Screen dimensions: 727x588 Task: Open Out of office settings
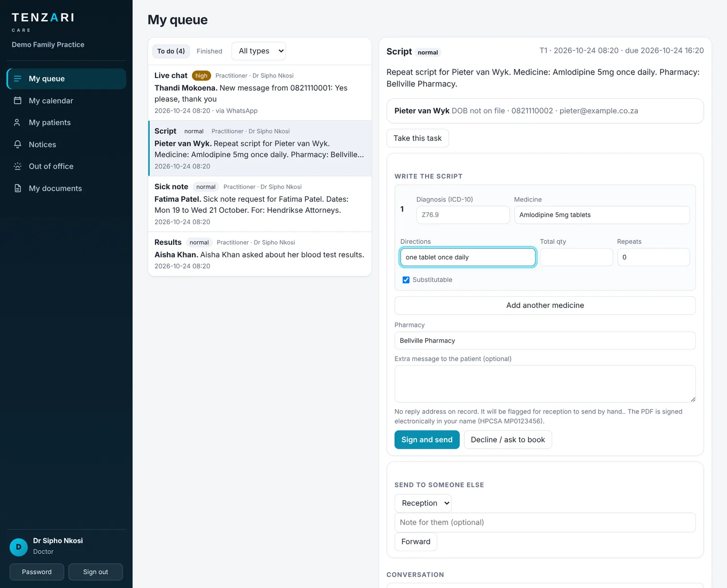66,166
